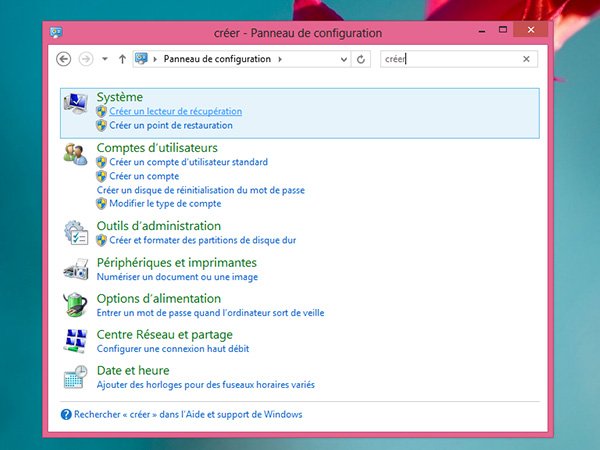This screenshot has height=450, width=600.
Task: Open Date et heure heading
Action: coord(133,370)
